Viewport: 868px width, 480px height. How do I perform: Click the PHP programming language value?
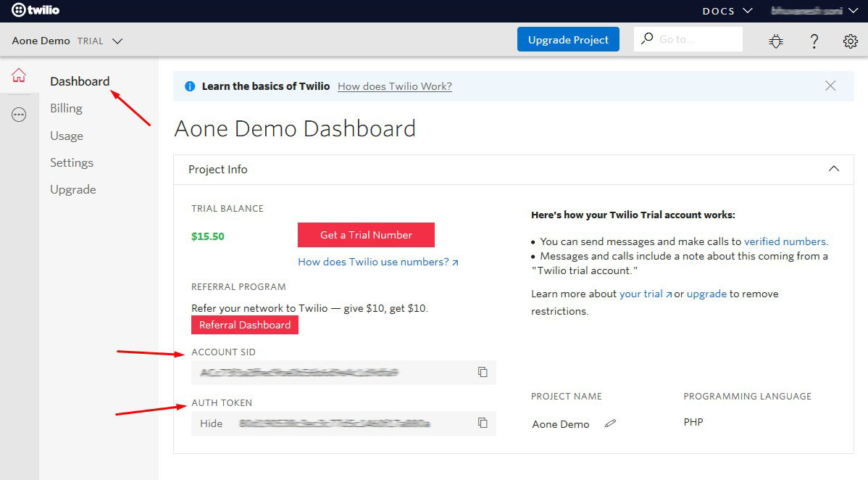(693, 422)
